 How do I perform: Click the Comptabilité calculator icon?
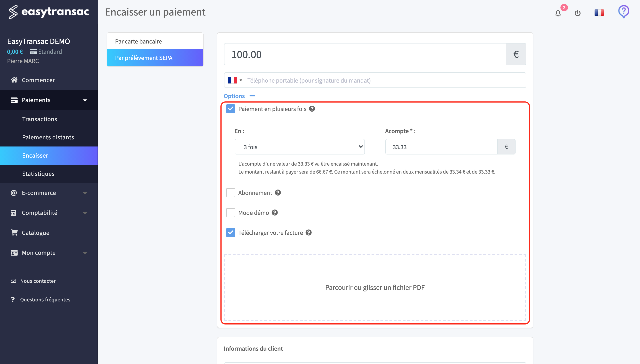click(14, 213)
